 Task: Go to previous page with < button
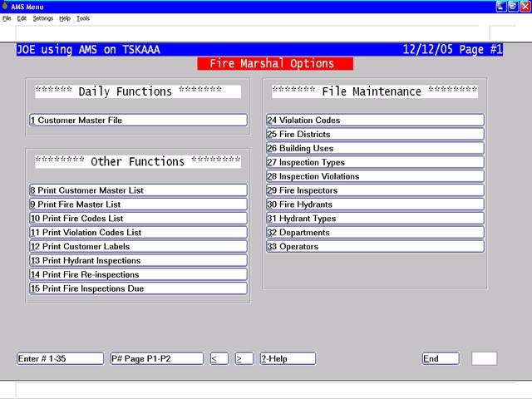(219, 359)
